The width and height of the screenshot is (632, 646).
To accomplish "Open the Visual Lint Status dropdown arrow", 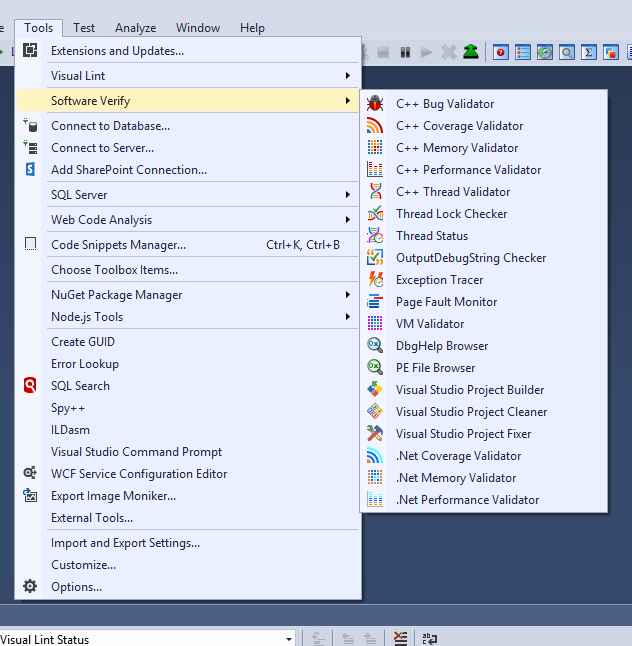I will (289, 639).
